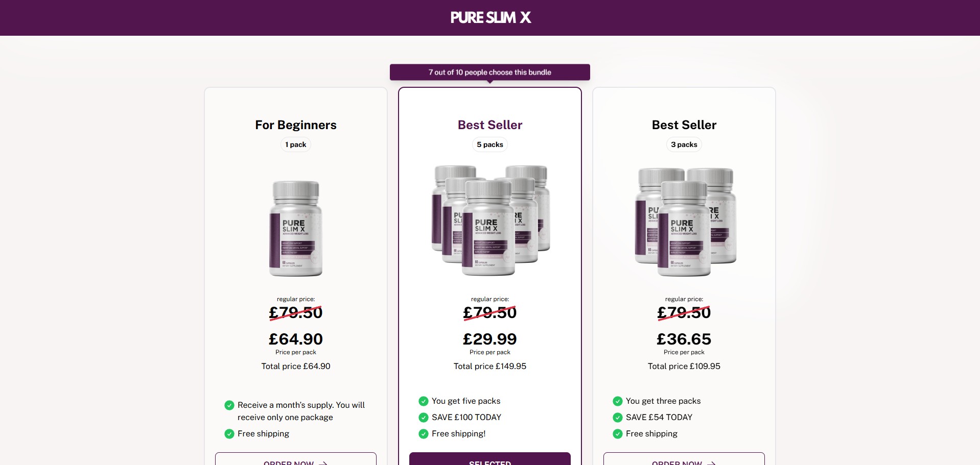The width and height of the screenshot is (980, 465).
Task: Select the '1 pack' badge
Action: 296,144
